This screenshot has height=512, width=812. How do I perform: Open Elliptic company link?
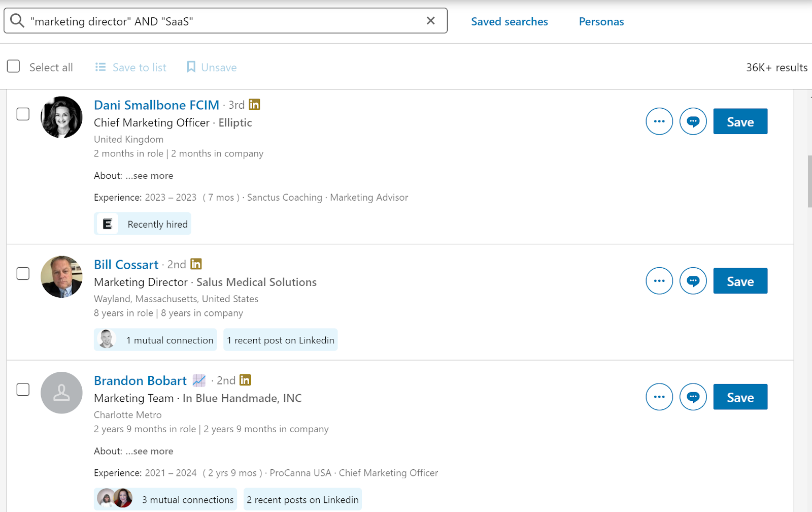(x=235, y=123)
